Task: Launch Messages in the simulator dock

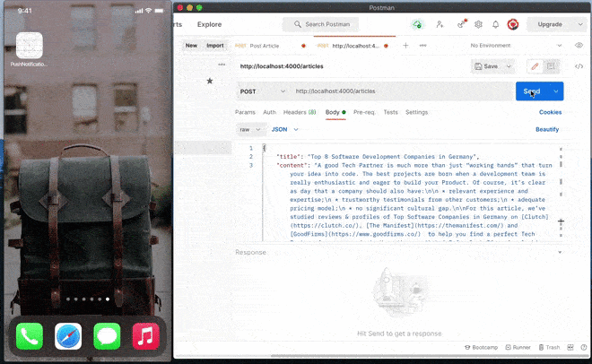Action: point(108,336)
